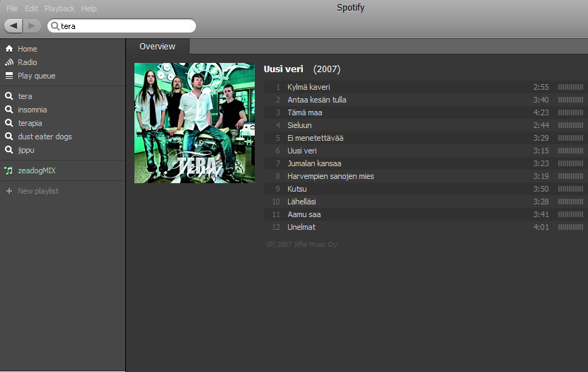Click search icon beside 'tera' in sidebar

pos(9,96)
